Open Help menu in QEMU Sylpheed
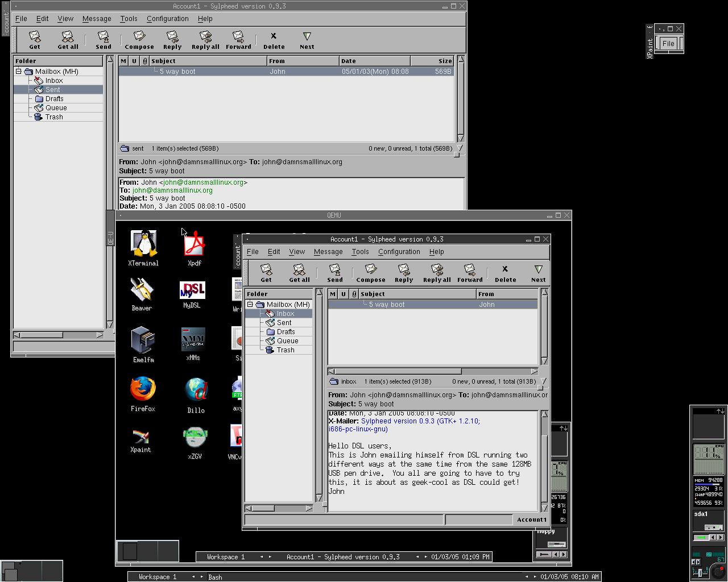This screenshot has width=728, height=582. (436, 252)
